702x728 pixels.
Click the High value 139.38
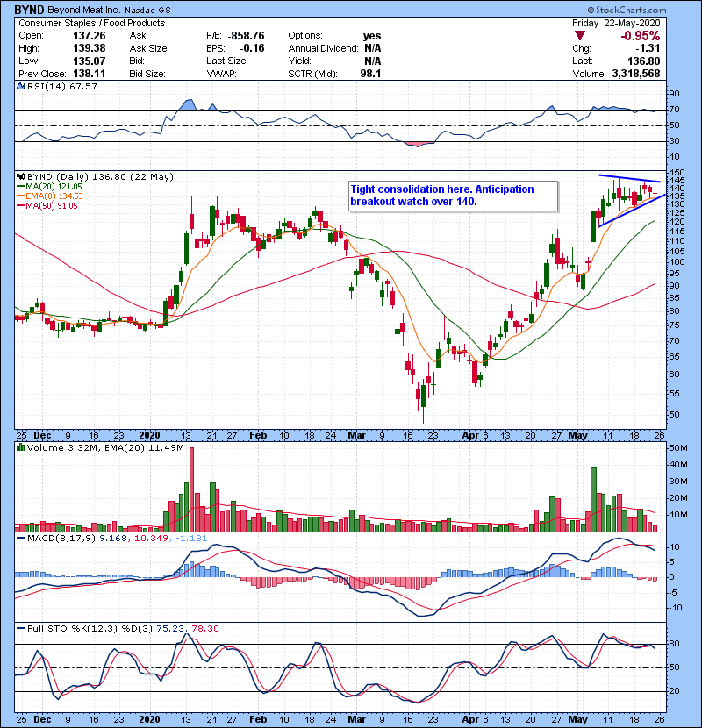pos(90,48)
